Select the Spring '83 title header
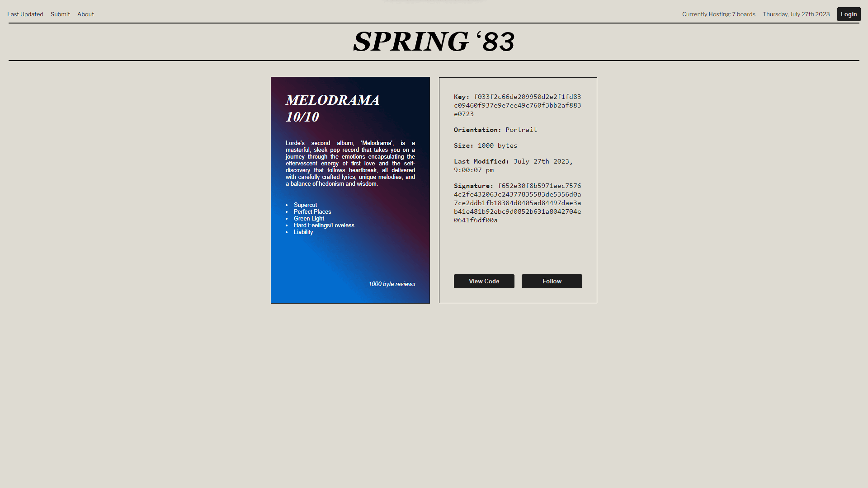The width and height of the screenshot is (868, 488). pos(434,42)
